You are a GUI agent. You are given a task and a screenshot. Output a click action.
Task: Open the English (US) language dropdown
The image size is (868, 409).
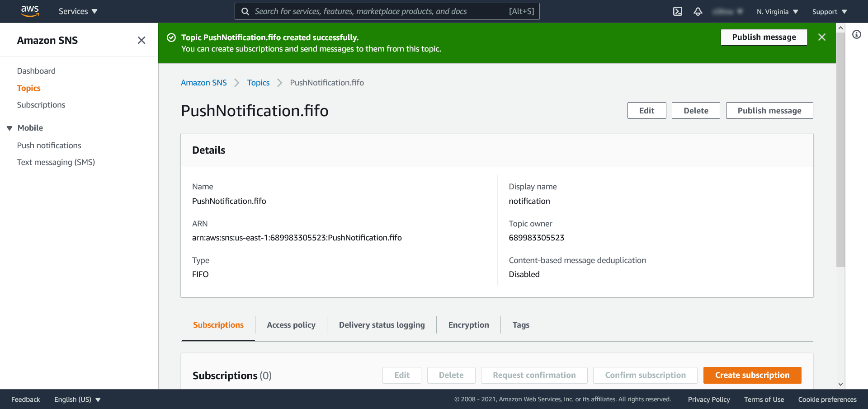pyautogui.click(x=77, y=400)
